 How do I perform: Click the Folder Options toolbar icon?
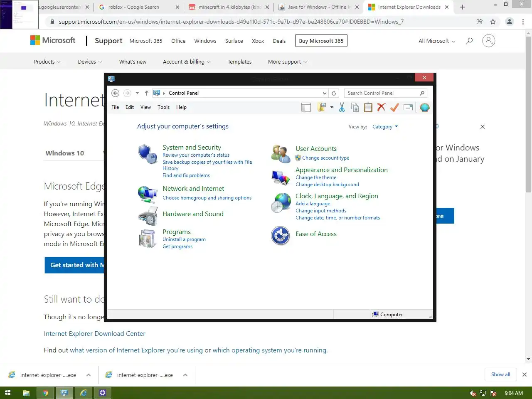click(x=322, y=108)
